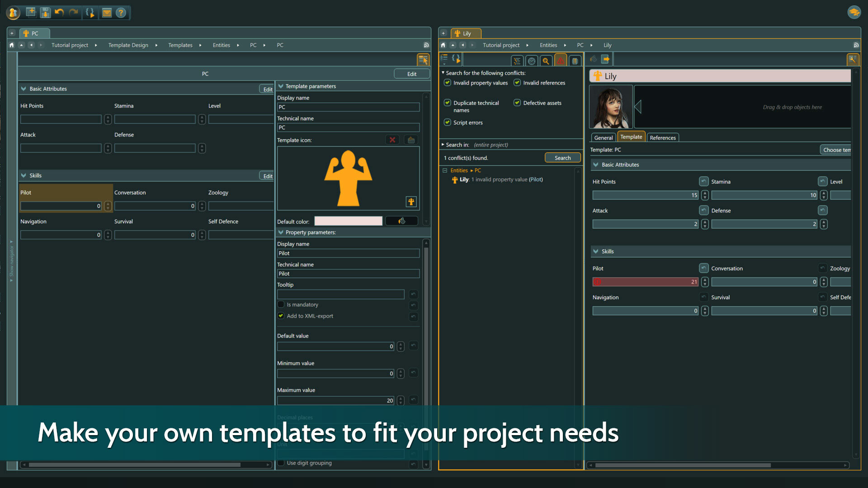Undo the last action
This screenshot has height=488, width=868.
[59, 12]
